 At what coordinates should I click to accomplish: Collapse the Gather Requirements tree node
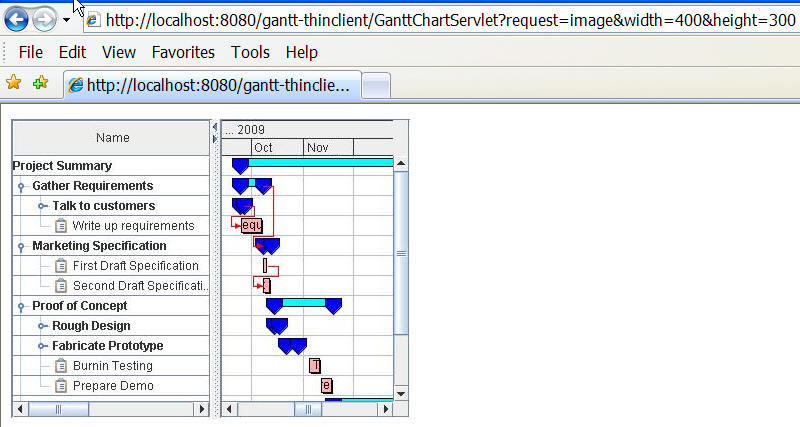(21, 186)
